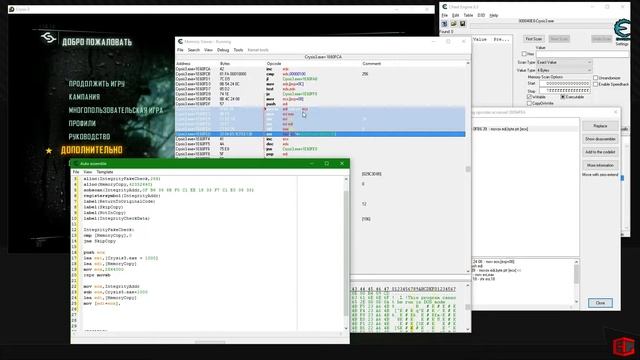Click the Replace button in opcode dialog
This screenshot has height=360, width=640.
tap(600, 126)
